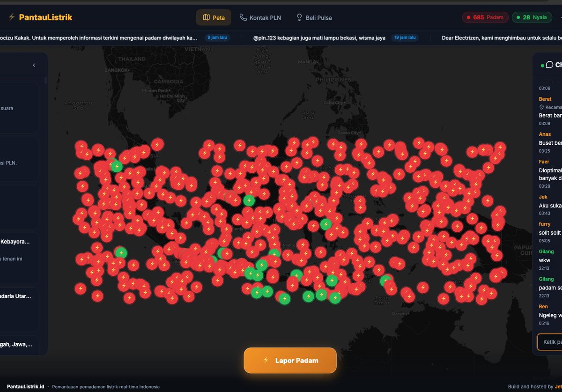Click the chat bubble icon in chat panel
The width and height of the screenshot is (562, 392).
pyautogui.click(x=549, y=65)
